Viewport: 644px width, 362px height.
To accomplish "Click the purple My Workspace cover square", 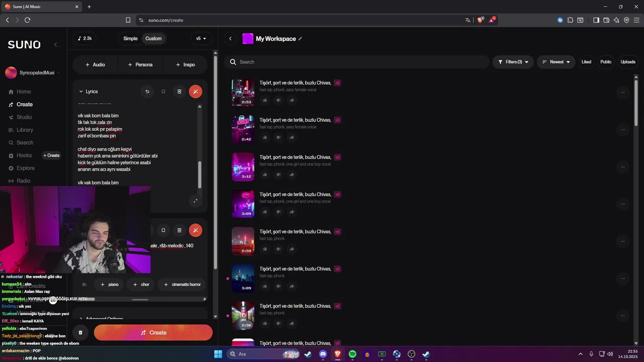I will (248, 39).
